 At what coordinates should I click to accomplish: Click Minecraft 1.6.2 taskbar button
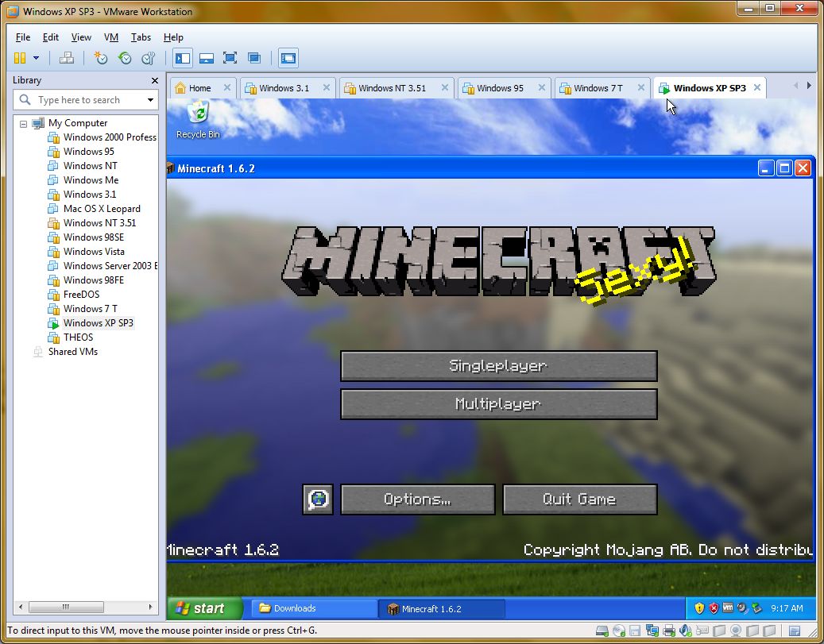442,609
